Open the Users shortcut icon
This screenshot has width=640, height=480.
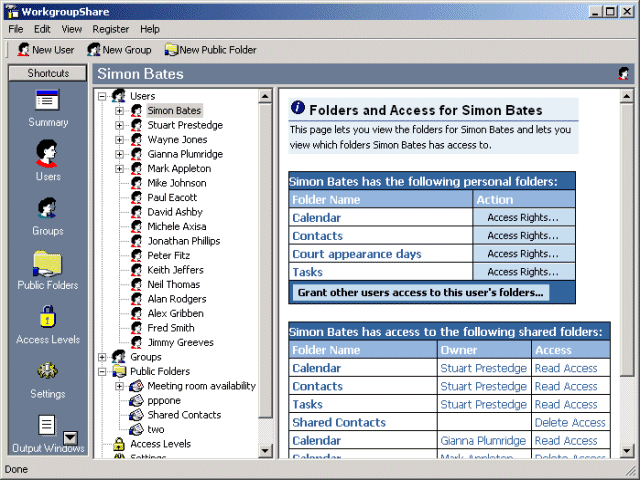[47, 153]
